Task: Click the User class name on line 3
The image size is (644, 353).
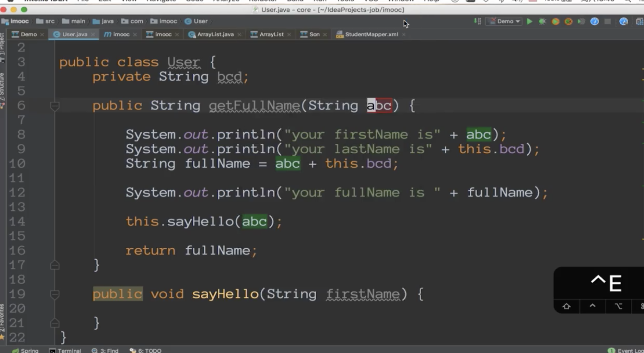Action: click(x=184, y=62)
